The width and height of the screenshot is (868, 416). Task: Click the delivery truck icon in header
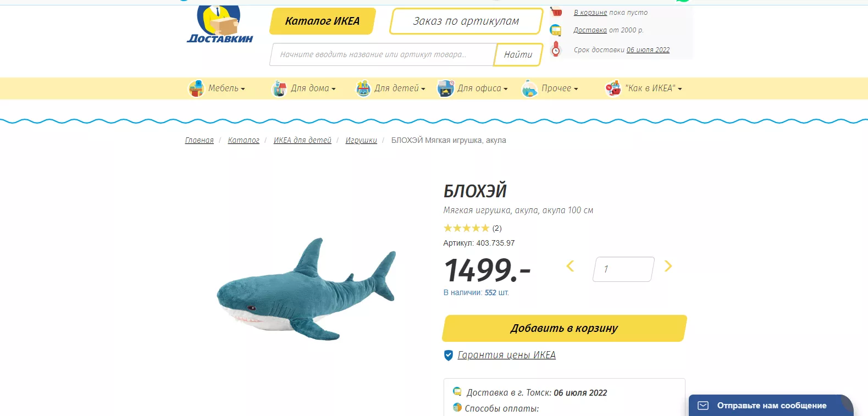(x=556, y=30)
